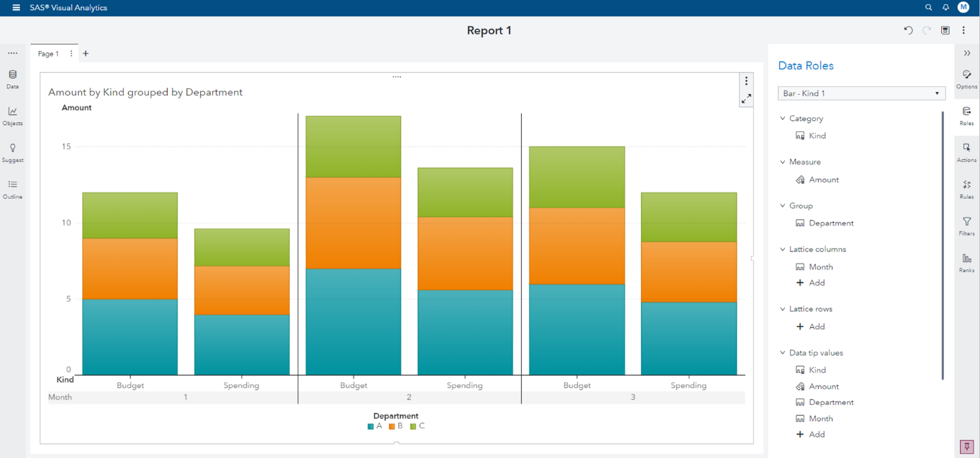Add a Lattice rows role
The width and height of the screenshot is (980, 458).
810,326
